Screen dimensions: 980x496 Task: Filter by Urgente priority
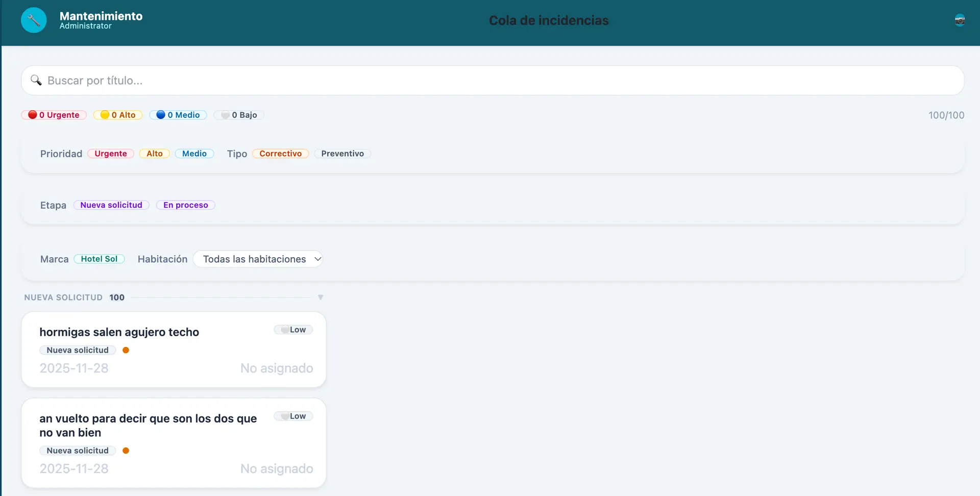click(111, 154)
